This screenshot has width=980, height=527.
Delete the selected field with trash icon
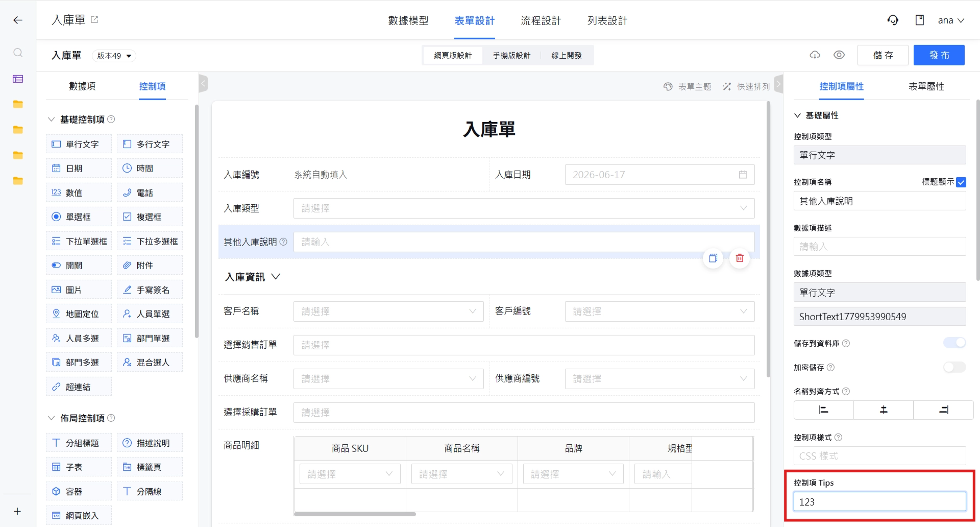click(x=740, y=258)
